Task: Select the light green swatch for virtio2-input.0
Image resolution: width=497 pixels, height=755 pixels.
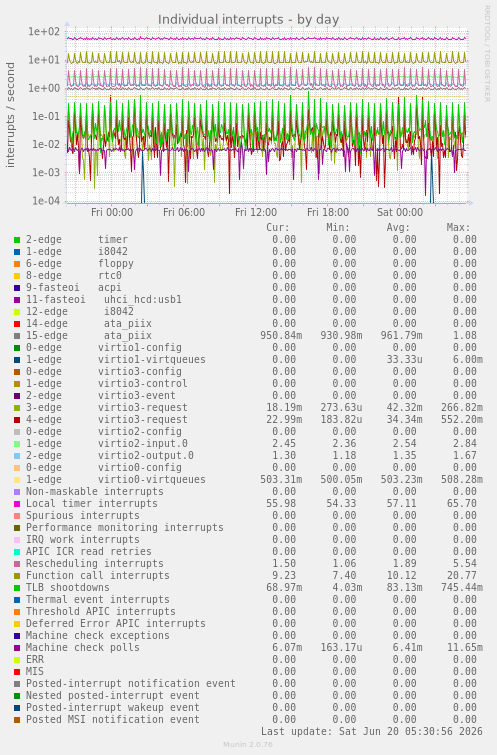Action: click(17, 444)
